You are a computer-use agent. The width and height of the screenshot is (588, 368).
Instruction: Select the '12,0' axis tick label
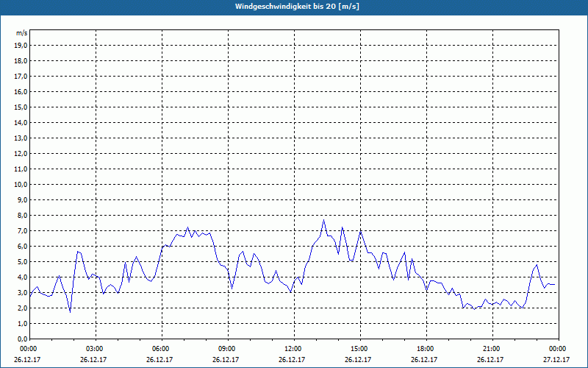[21, 154]
